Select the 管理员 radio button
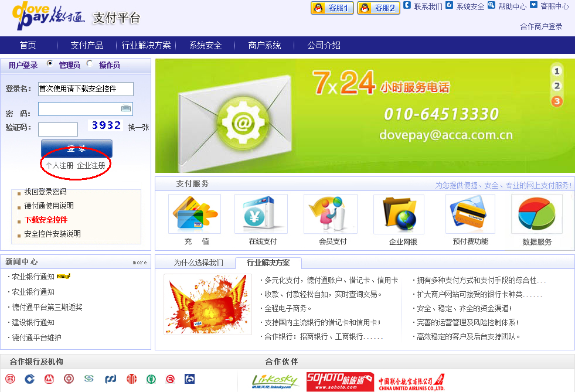Screen dimensions: 575x392 [50, 64]
